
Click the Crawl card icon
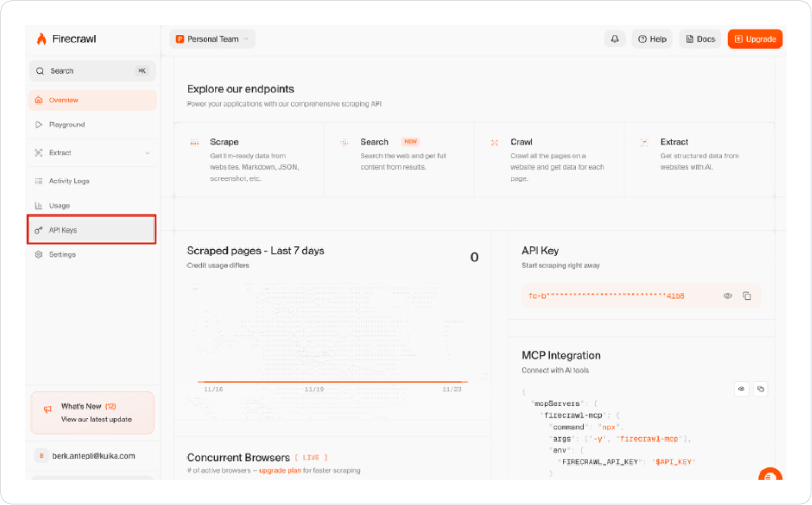[494, 142]
